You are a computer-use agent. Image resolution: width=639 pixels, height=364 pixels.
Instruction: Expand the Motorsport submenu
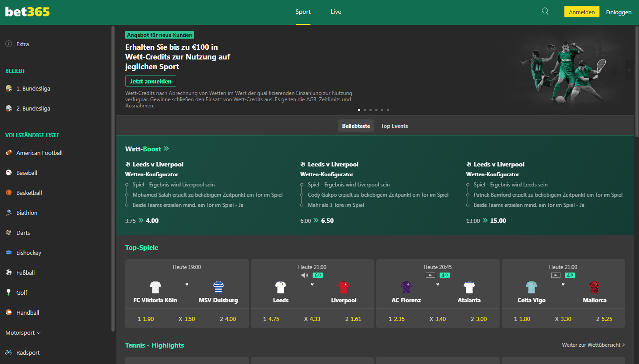pyautogui.click(x=23, y=332)
